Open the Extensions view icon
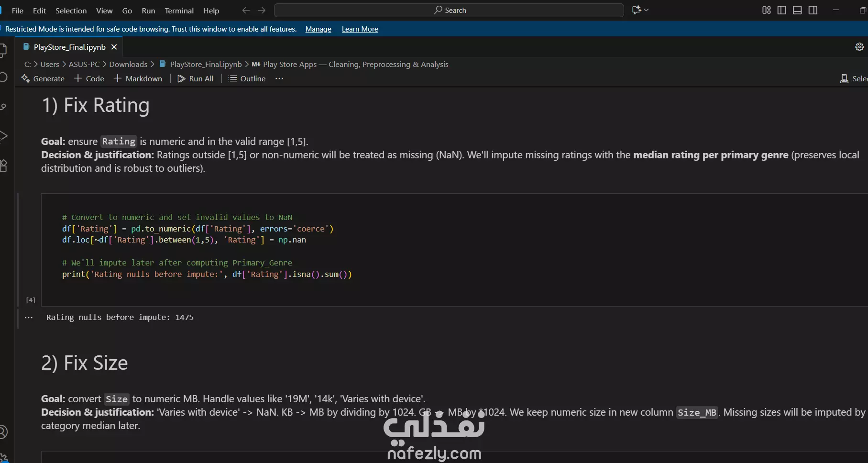The width and height of the screenshot is (868, 463). (x=4, y=165)
